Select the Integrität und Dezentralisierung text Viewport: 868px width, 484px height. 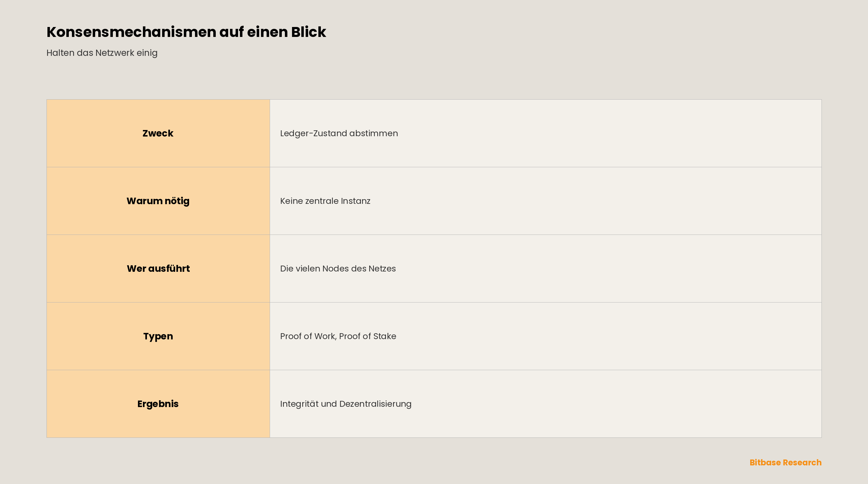pyautogui.click(x=346, y=404)
